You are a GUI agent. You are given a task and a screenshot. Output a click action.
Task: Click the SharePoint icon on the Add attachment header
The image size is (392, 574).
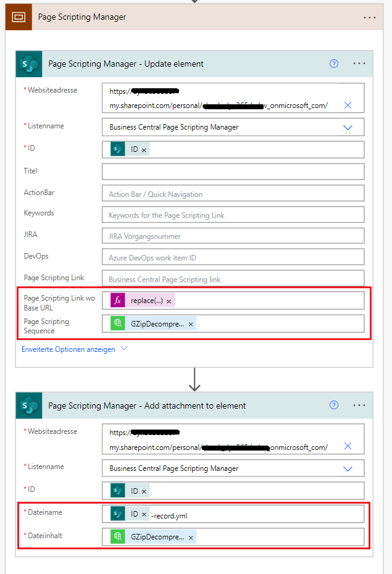click(29, 406)
